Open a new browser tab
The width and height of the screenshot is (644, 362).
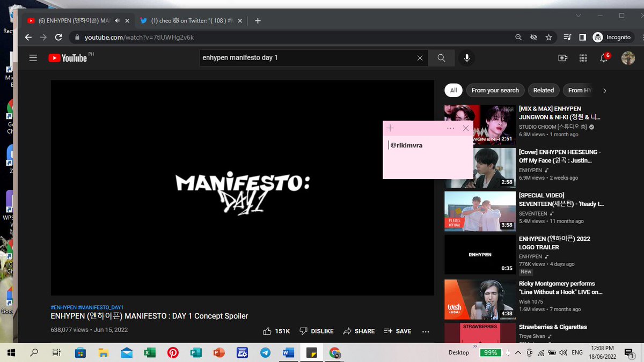(258, 21)
